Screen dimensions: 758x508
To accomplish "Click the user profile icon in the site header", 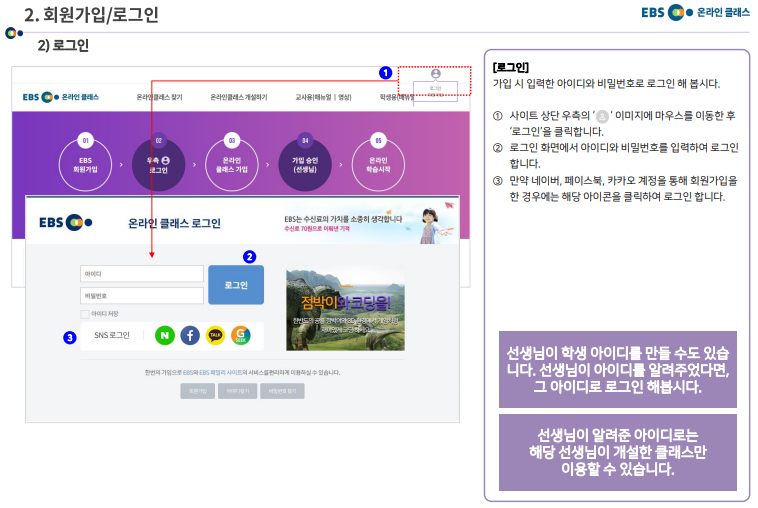I will [x=436, y=73].
